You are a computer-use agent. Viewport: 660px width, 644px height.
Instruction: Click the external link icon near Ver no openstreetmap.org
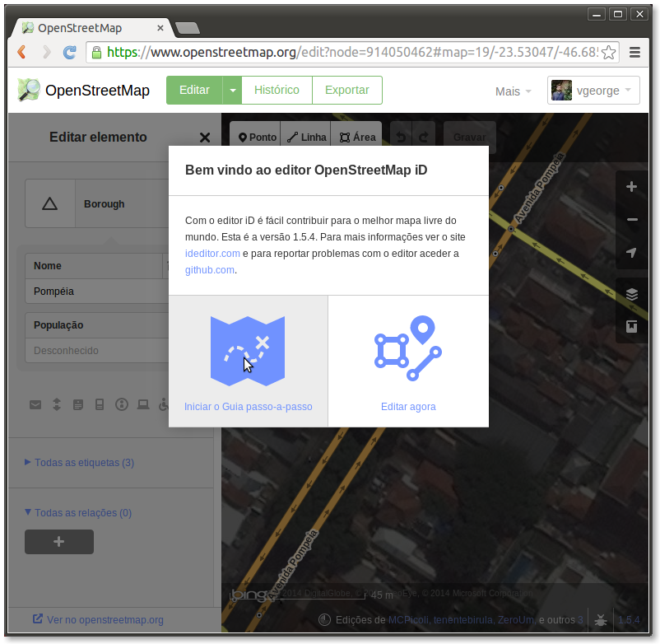coord(38,618)
